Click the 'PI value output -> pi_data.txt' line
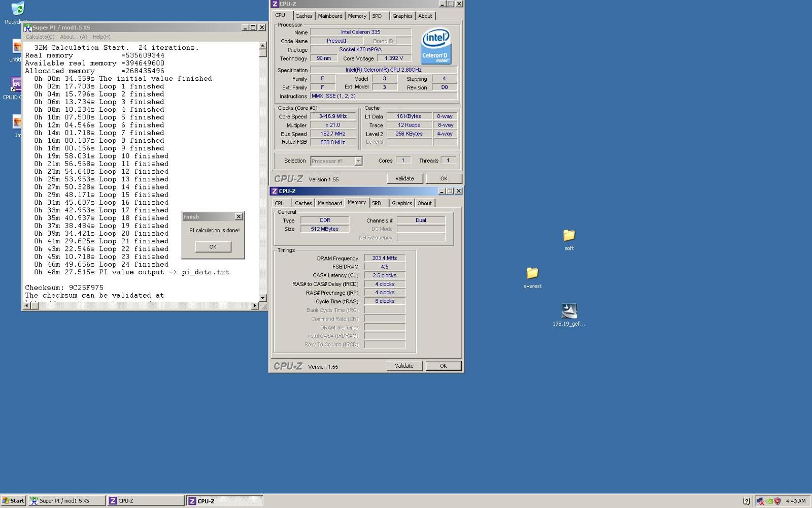812x508 pixels. [132, 272]
